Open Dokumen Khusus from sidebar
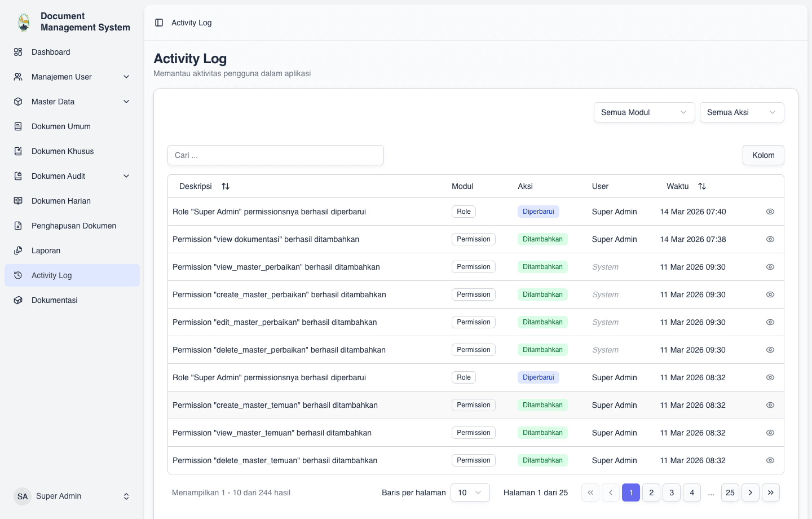This screenshot has width=812, height=519. pyautogui.click(x=72, y=151)
